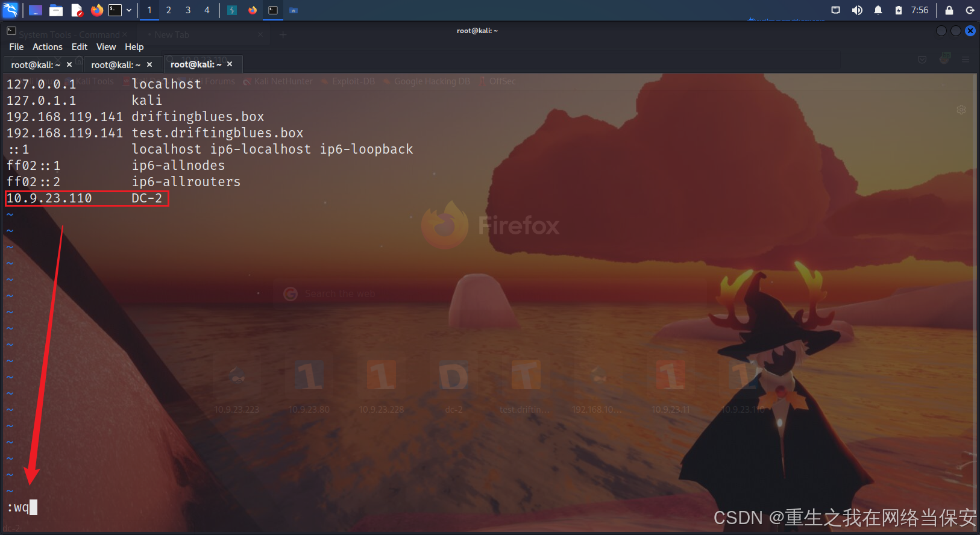Click the 7:56 clock
980x535 pixels.
pyautogui.click(x=920, y=10)
